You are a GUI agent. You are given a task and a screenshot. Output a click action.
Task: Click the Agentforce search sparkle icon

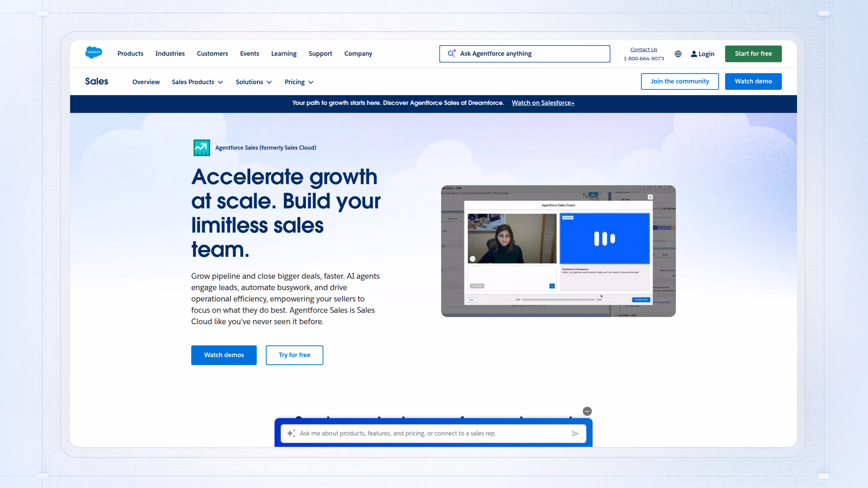tap(452, 54)
